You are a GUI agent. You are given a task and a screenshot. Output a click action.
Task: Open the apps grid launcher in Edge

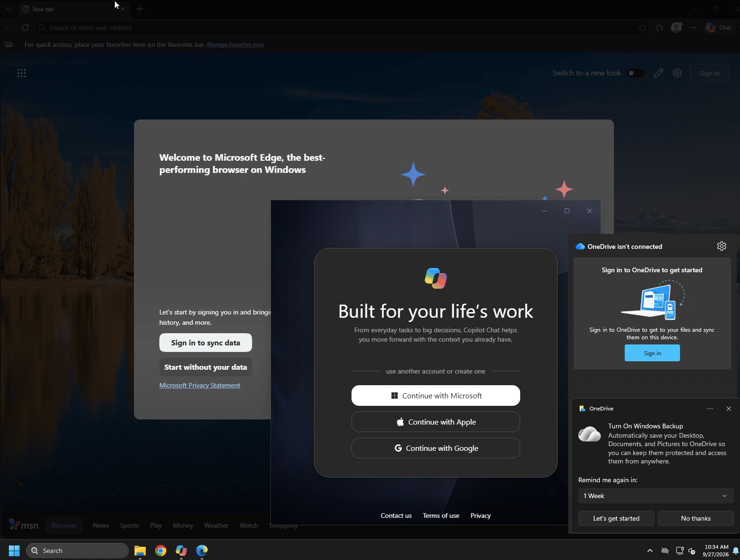22,73
